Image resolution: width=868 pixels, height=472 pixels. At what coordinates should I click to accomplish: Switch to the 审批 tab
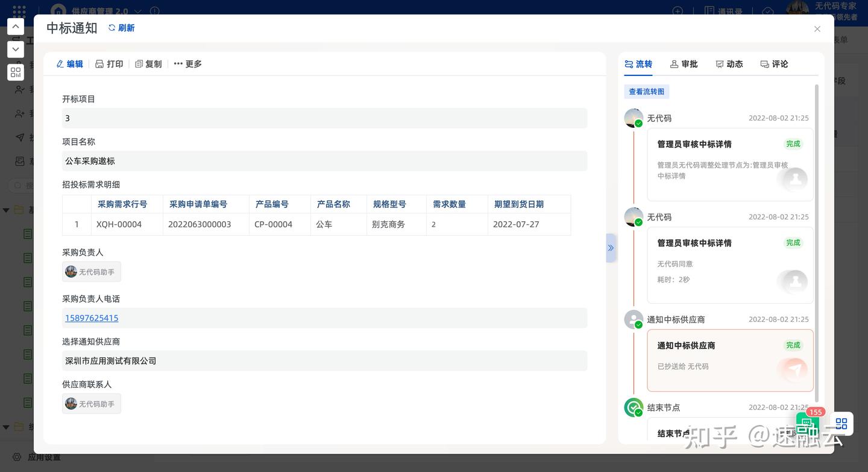684,64
